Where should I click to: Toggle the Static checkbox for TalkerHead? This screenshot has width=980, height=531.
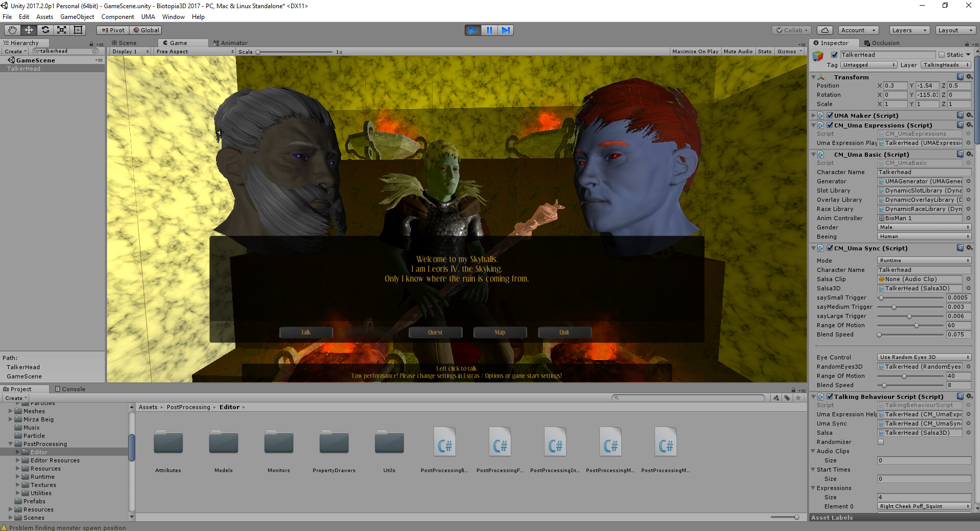(x=942, y=55)
